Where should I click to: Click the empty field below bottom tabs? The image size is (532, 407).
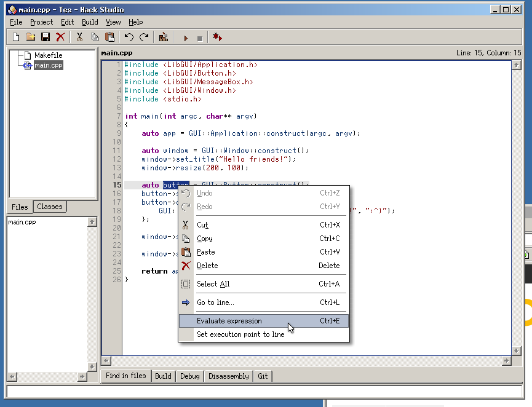(264, 392)
